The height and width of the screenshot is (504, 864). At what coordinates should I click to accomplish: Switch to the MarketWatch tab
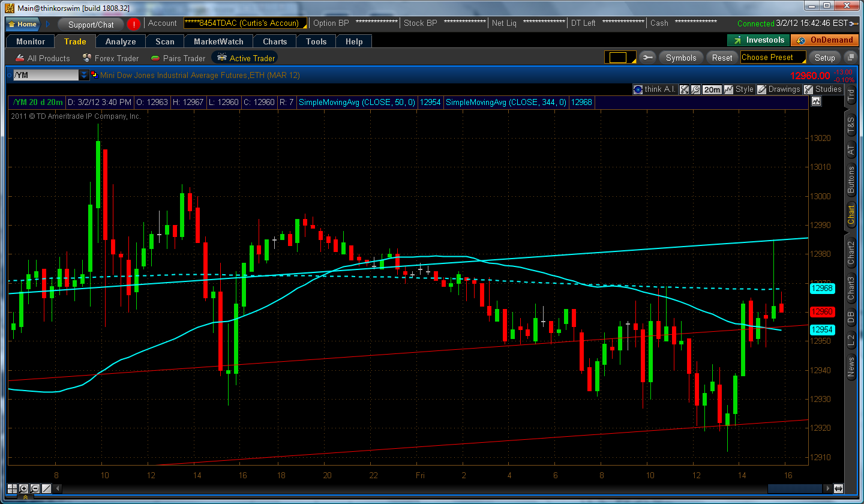coord(218,41)
